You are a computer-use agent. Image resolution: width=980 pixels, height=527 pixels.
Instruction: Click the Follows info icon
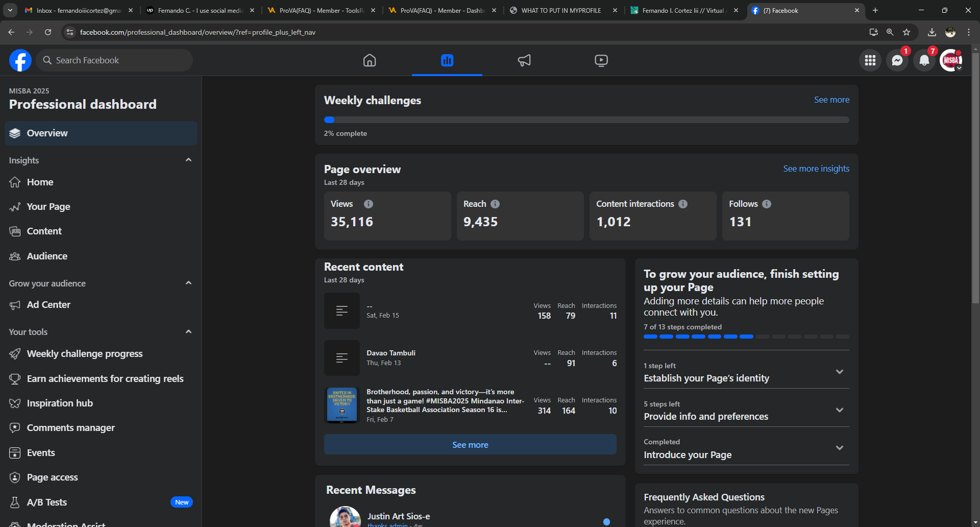[767, 204]
